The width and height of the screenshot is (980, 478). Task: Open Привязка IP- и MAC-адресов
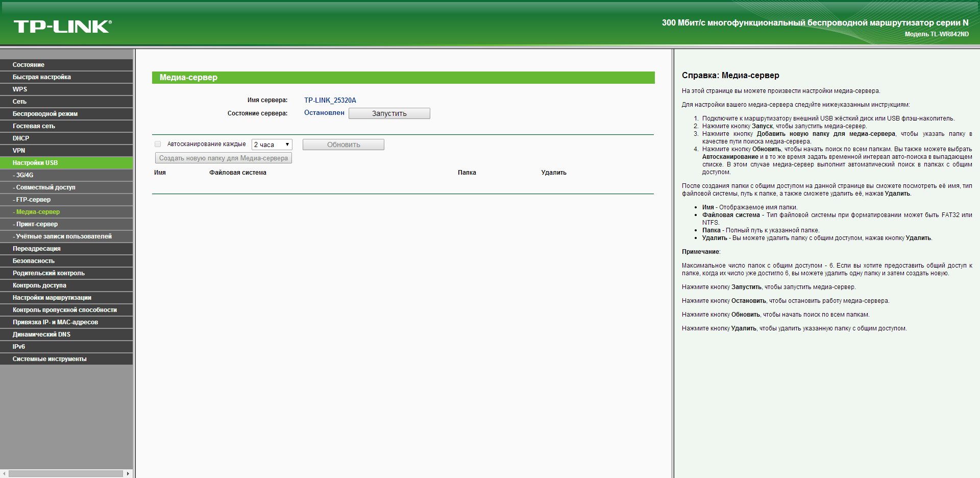[x=66, y=322]
